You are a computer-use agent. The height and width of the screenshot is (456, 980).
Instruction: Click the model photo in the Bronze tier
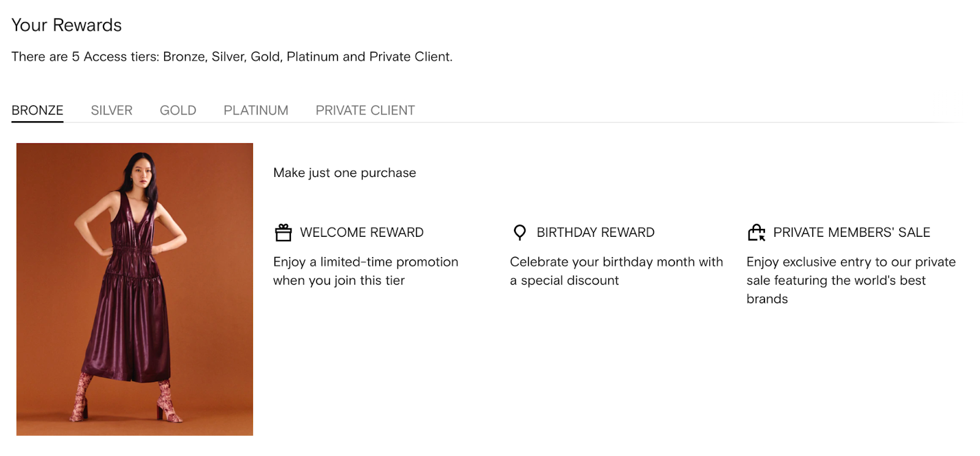coord(135,288)
